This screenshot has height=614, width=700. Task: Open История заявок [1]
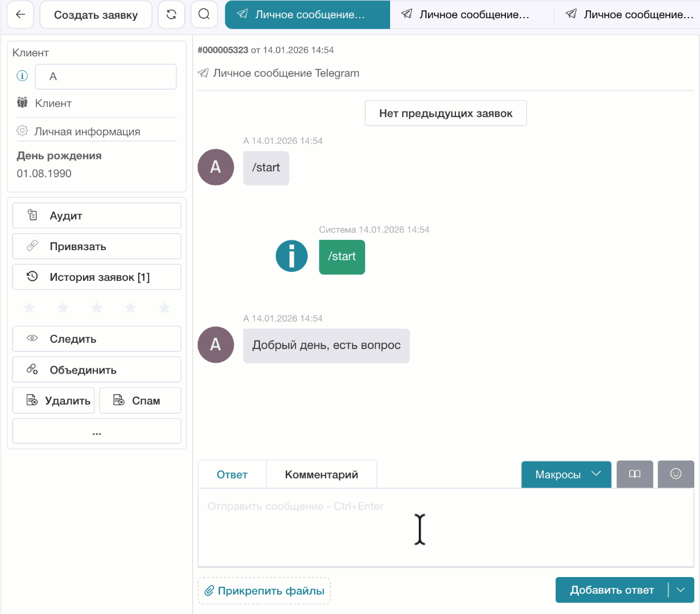point(97,277)
